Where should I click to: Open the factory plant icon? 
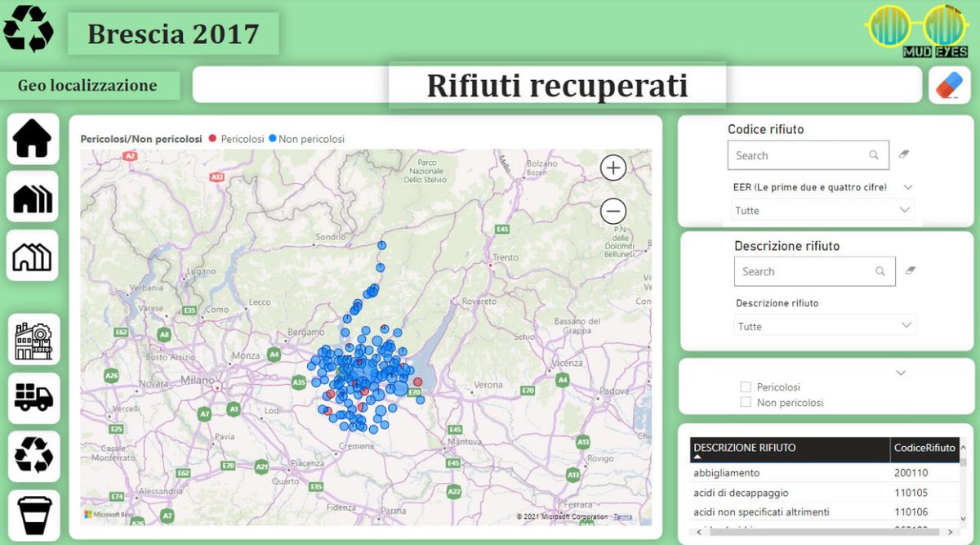33,339
